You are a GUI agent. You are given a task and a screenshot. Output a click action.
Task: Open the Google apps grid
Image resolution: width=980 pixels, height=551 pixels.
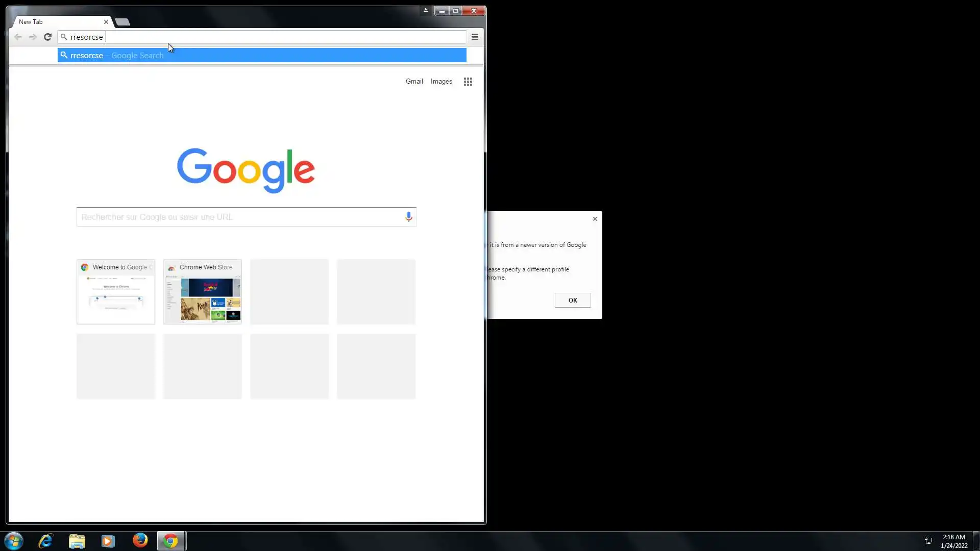[x=468, y=82]
